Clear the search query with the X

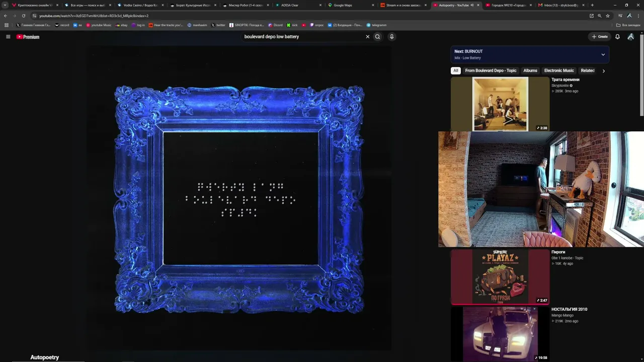[x=367, y=37]
